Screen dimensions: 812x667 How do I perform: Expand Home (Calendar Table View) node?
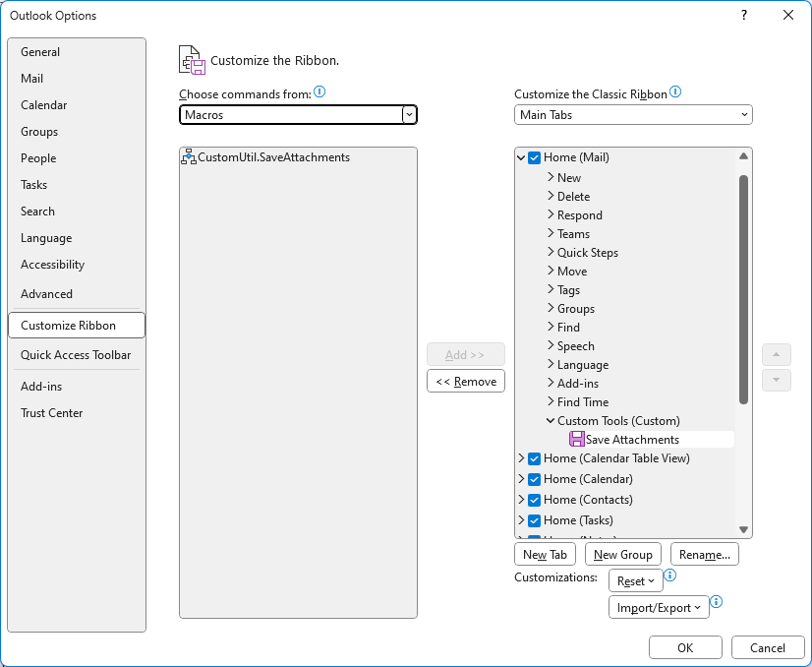[x=521, y=458]
